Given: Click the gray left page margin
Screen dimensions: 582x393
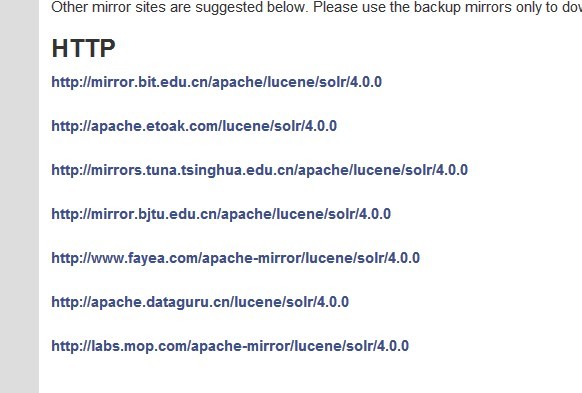Looking at the screenshot, I should tap(19, 196).
